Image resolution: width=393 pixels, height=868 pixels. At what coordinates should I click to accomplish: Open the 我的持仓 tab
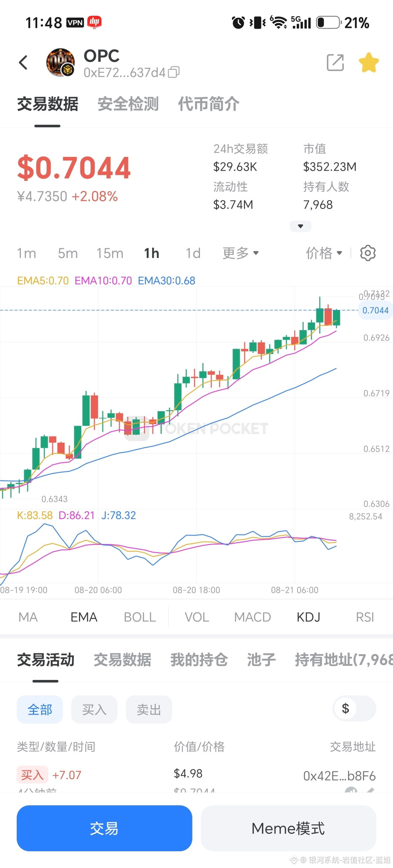point(199,660)
